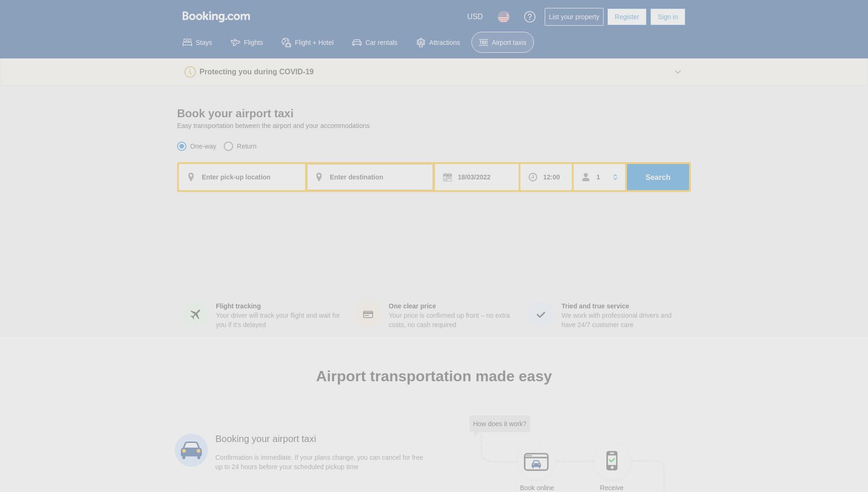Screen dimensions: 868x492
Task: Click the List your property button
Action: click(574, 17)
